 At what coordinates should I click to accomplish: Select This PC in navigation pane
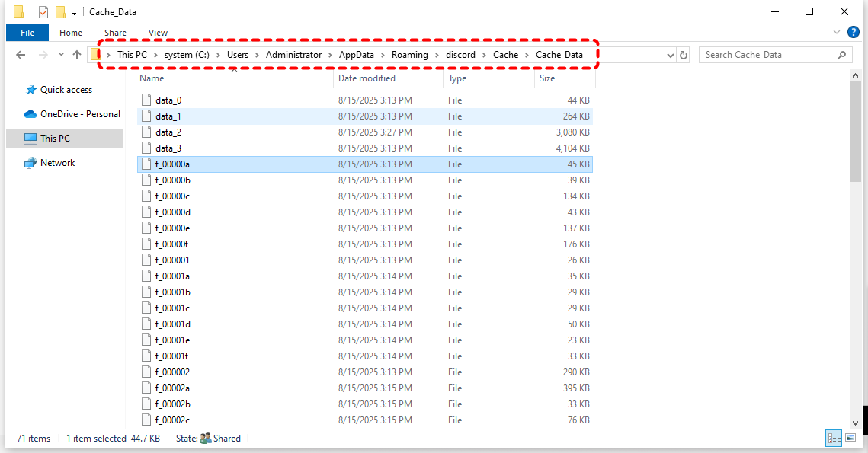click(x=65, y=139)
